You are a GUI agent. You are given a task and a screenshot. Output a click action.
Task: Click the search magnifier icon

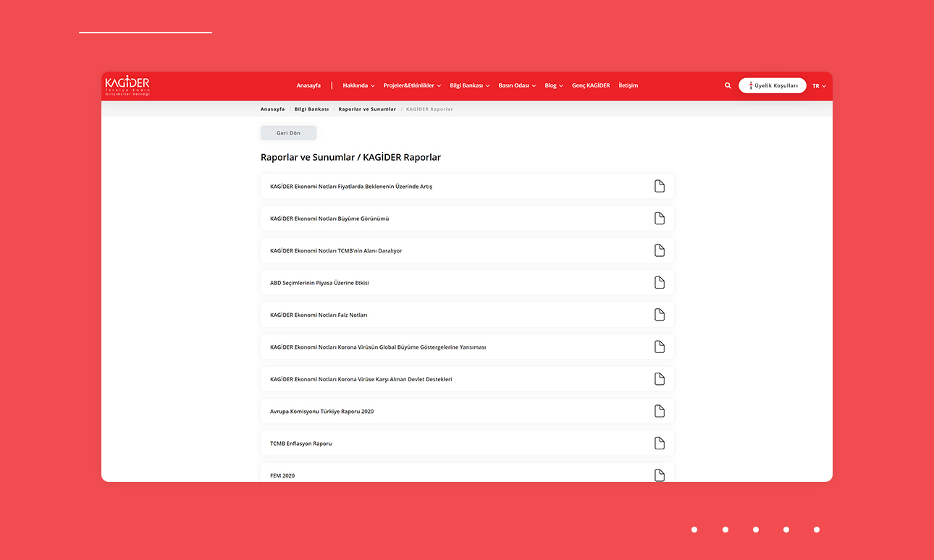pyautogui.click(x=728, y=85)
